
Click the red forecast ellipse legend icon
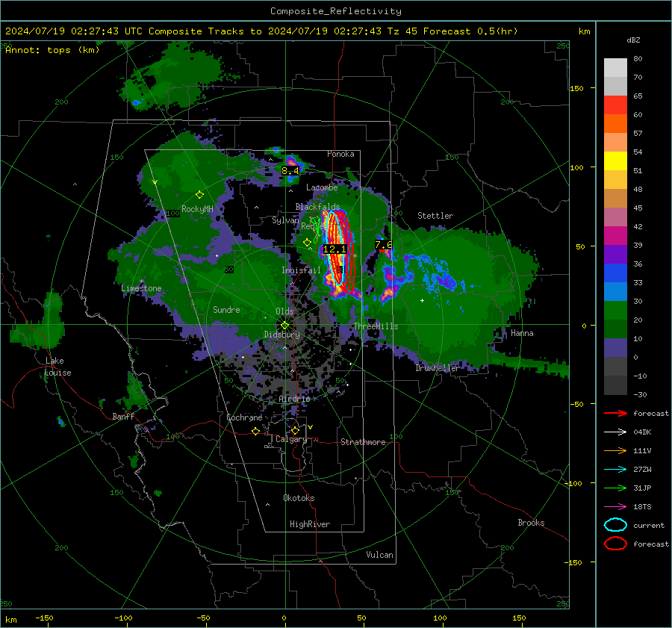(615, 544)
